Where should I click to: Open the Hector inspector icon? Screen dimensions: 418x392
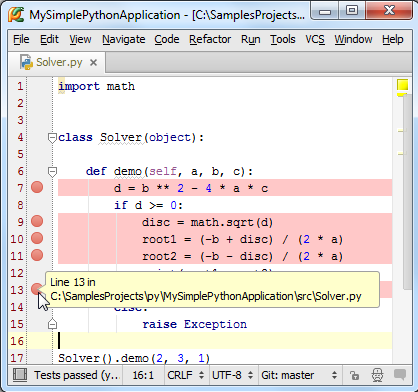(x=377, y=375)
